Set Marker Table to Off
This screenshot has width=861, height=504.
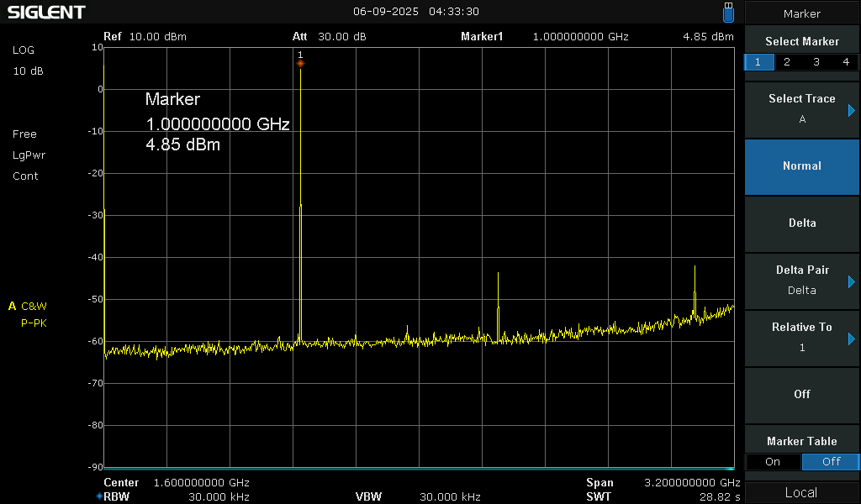point(831,462)
